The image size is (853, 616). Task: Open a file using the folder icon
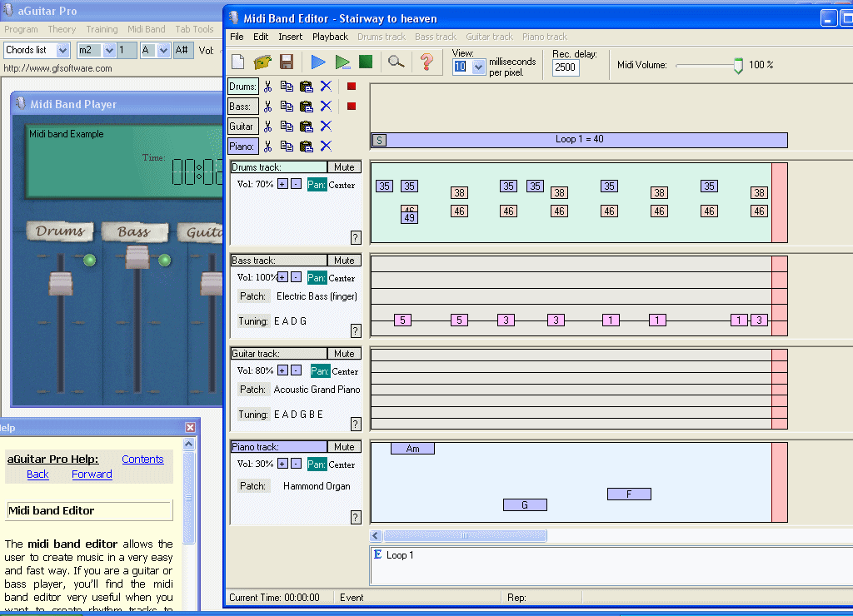tap(262, 62)
